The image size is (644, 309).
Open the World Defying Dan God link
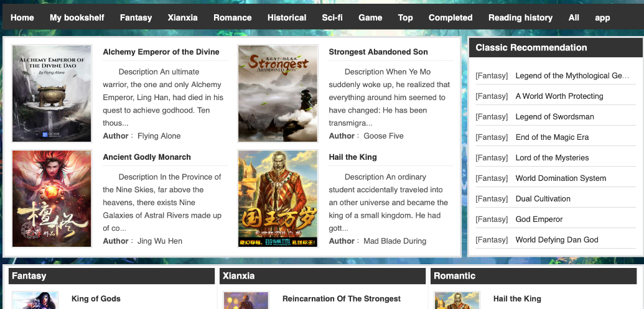tap(556, 240)
